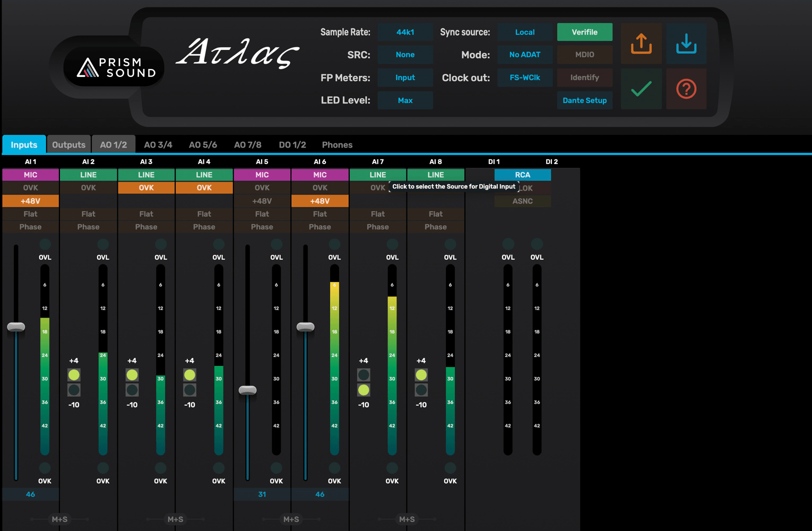Change digital input source from RCA

[523, 175]
